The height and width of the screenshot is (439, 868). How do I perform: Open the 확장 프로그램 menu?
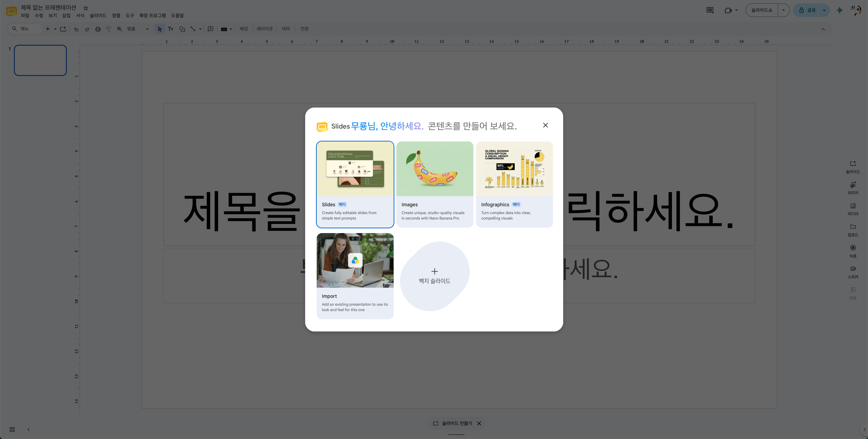153,16
